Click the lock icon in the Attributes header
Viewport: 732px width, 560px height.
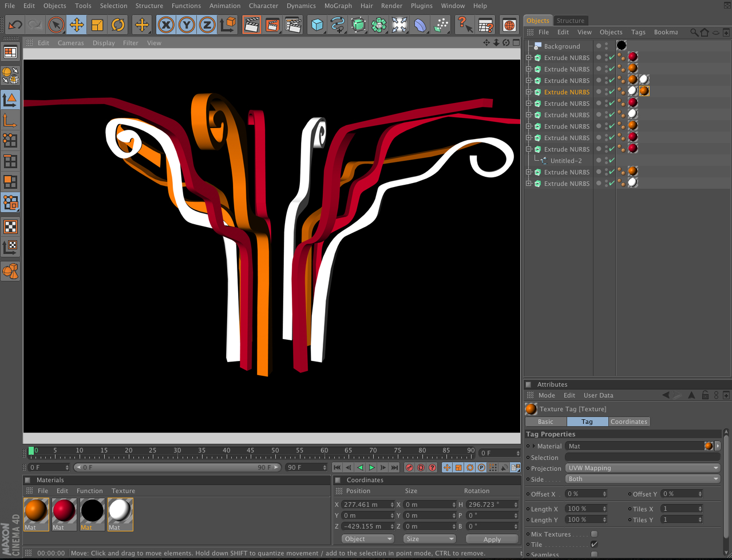coord(706,395)
